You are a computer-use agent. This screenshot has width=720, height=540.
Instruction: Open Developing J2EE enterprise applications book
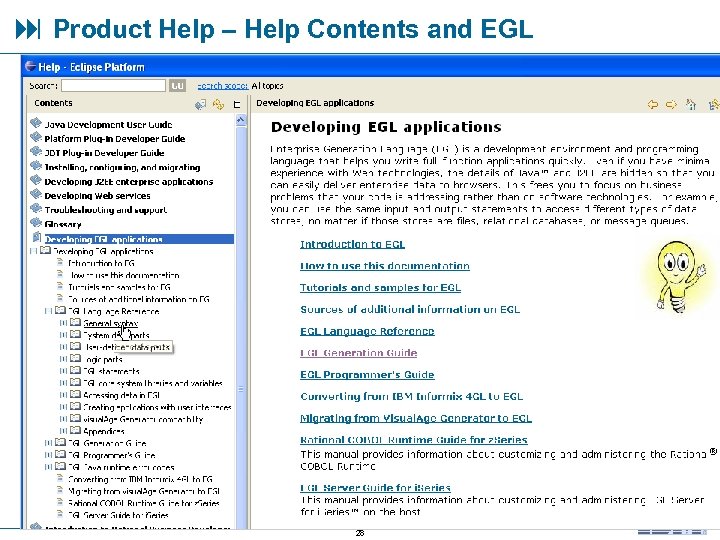(x=129, y=181)
